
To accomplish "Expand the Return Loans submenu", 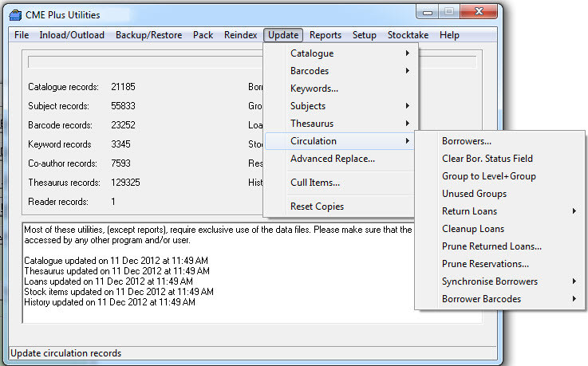I will tap(500, 211).
